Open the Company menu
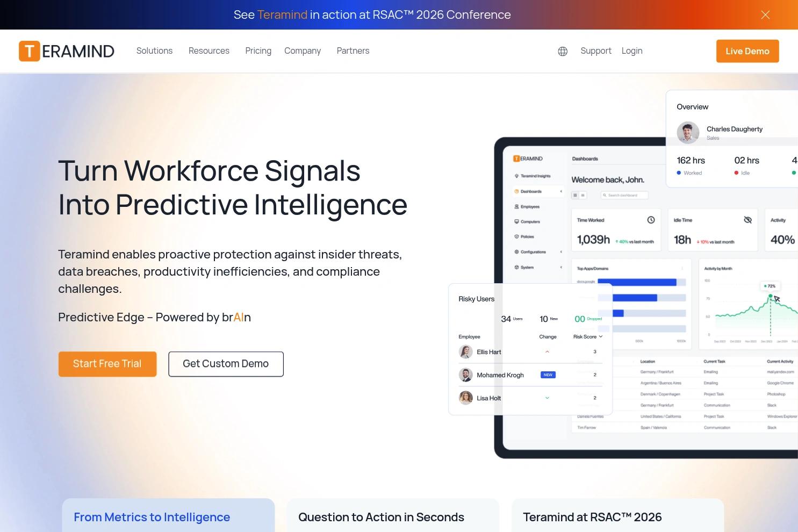The height and width of the screenshot is (532, 798). [x=303, y=51]
